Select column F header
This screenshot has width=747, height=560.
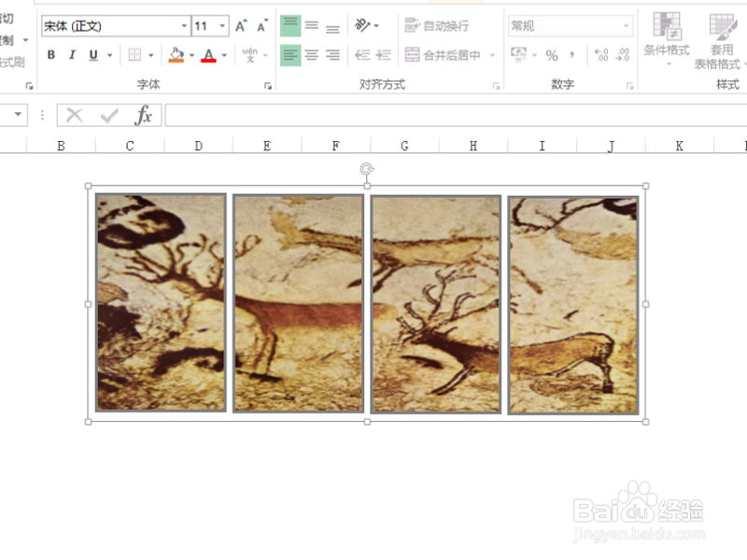coord(336,146)
